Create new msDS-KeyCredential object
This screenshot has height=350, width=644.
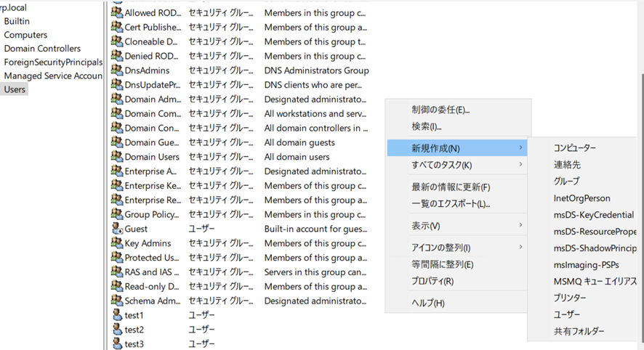pyautogui.click(x=594, y=215)
